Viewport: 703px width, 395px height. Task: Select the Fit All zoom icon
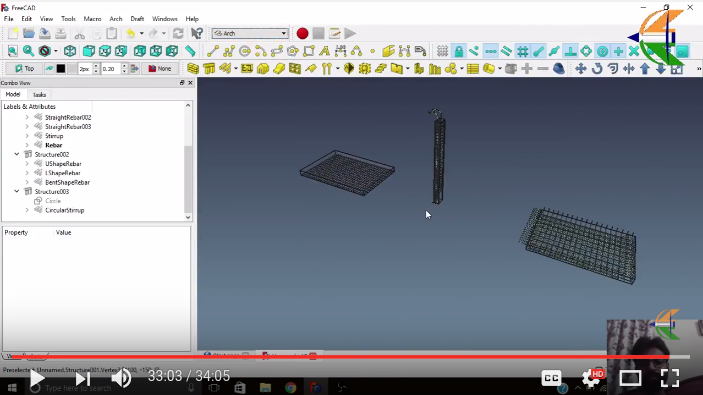pyautogui.click(x=13, y=51)
